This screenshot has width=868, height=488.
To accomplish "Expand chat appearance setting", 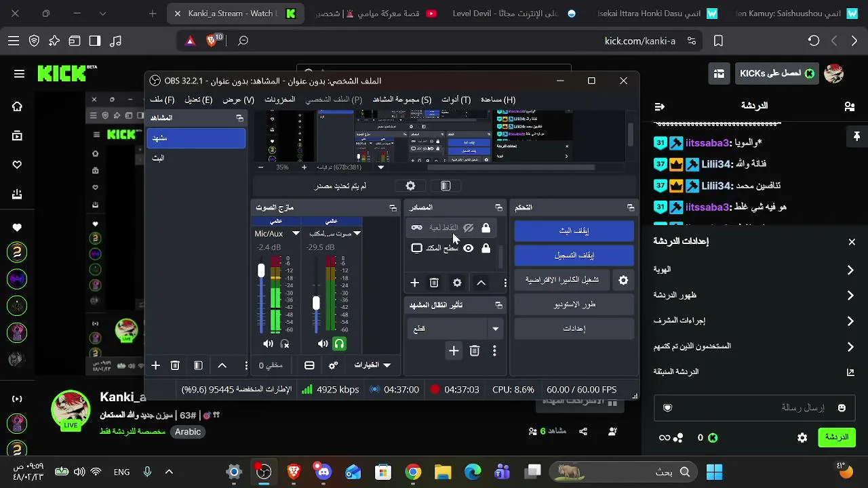I will click(x=754, y=296).
